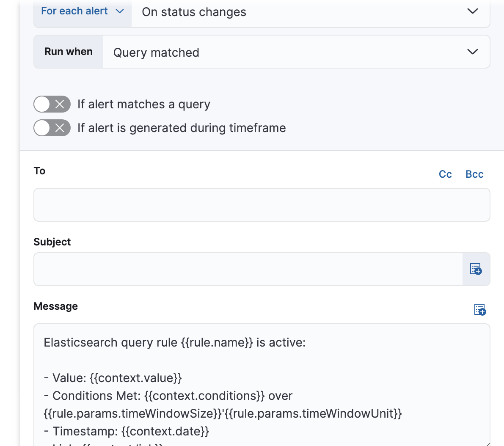Viewport: 504px width, 446px height.
Task: Open the "Run when" condition dropdown
Action: pos(296,52)
